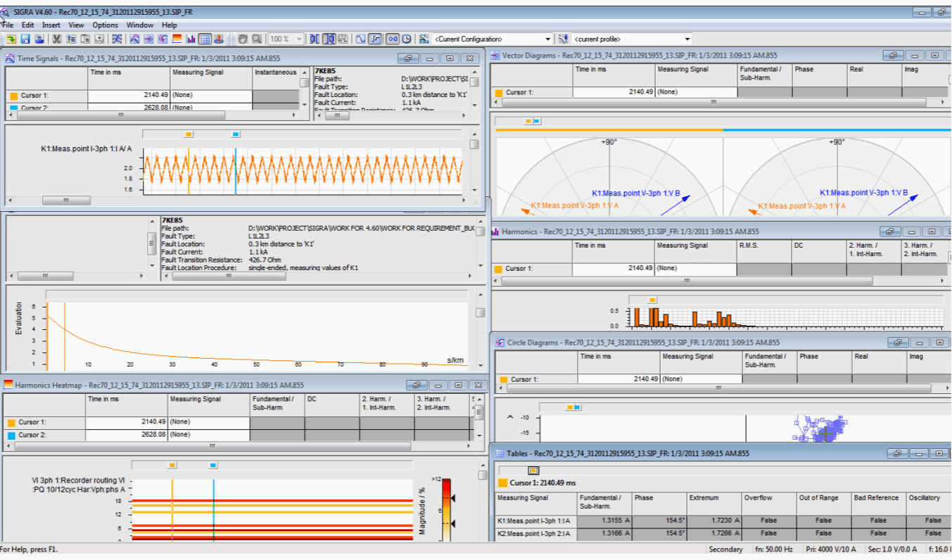Toggle the step signal display toolbar button
Image resolution: width=952 pixels, height=560 pixels.
coord(376,39)
